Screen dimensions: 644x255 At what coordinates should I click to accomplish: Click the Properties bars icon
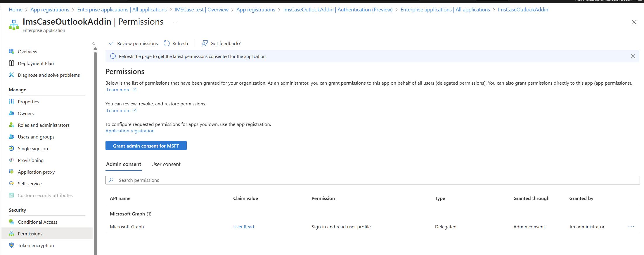(11, 102)
